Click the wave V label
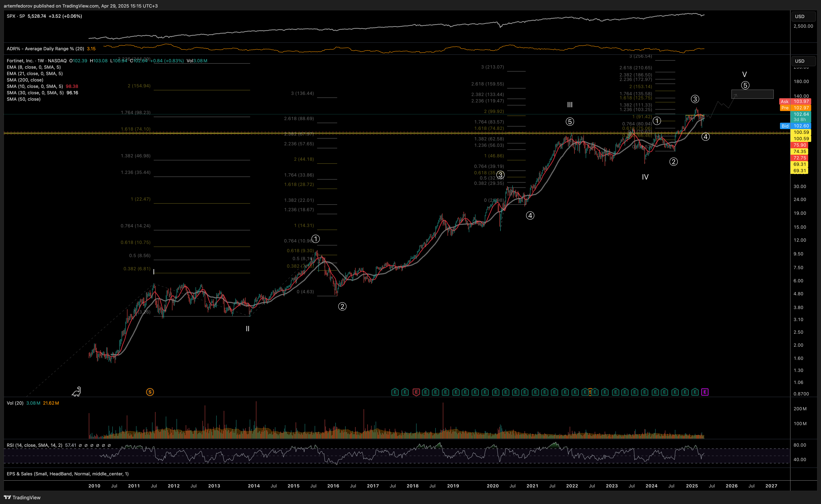Viewport: 821px width, 504px height. click(x=744, y=74)
